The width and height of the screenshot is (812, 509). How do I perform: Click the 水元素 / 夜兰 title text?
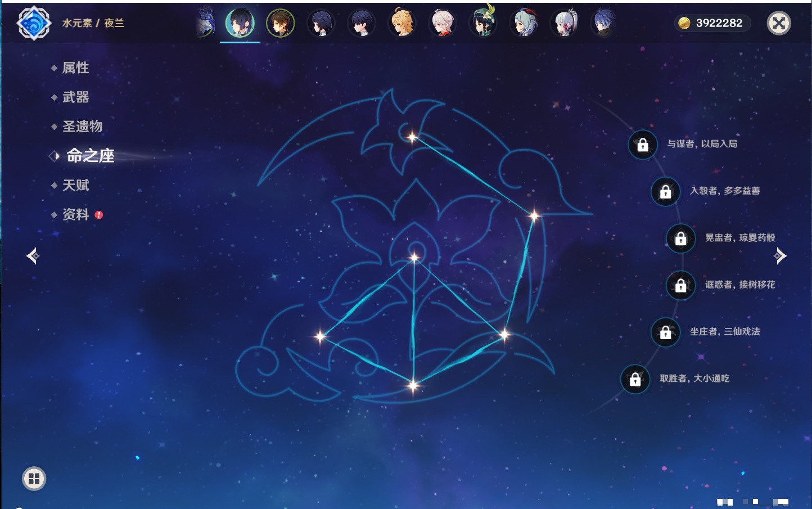[x=93, y=23]
